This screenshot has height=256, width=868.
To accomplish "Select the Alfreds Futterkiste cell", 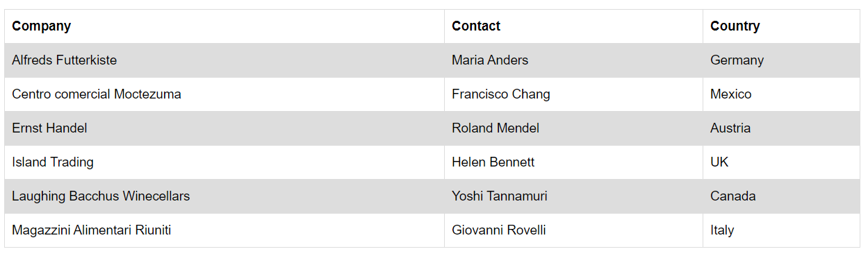I will click(224, 60).
